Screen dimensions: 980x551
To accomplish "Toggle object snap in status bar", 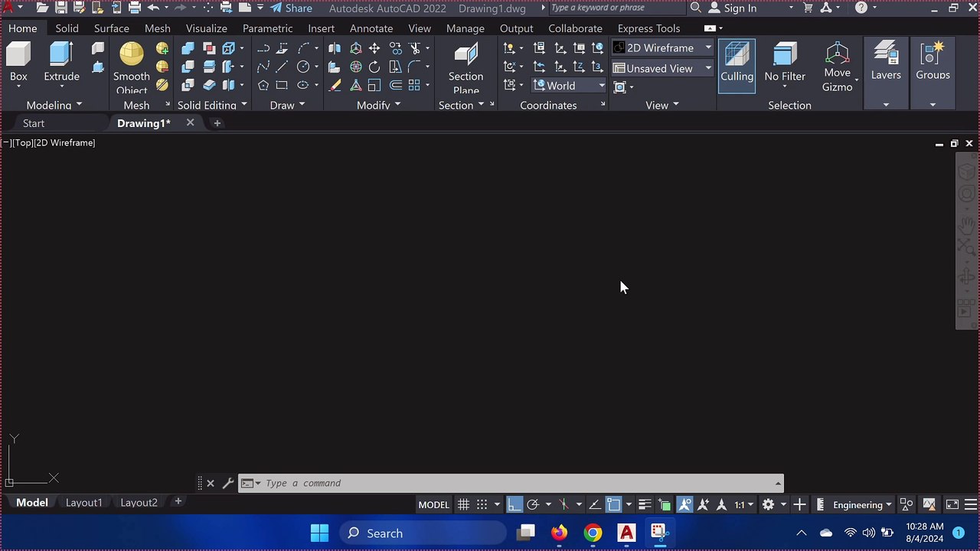I will click(x=614, y=504).
